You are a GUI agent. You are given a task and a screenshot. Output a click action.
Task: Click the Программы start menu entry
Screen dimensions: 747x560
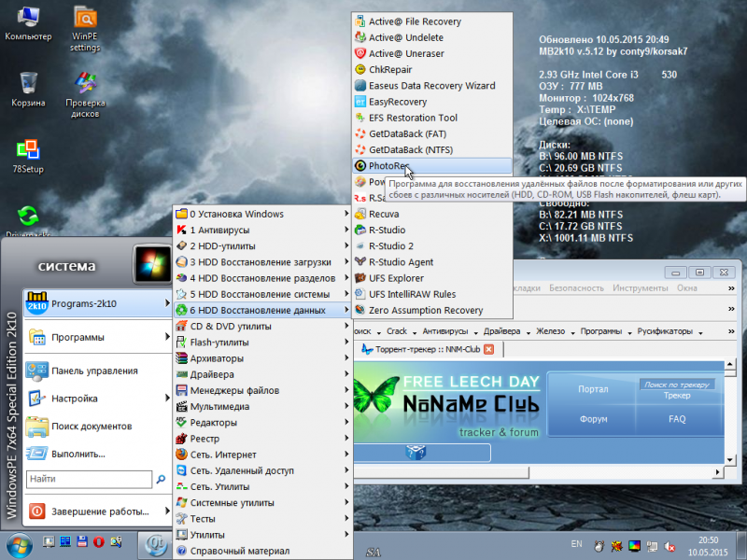[97, 337]
